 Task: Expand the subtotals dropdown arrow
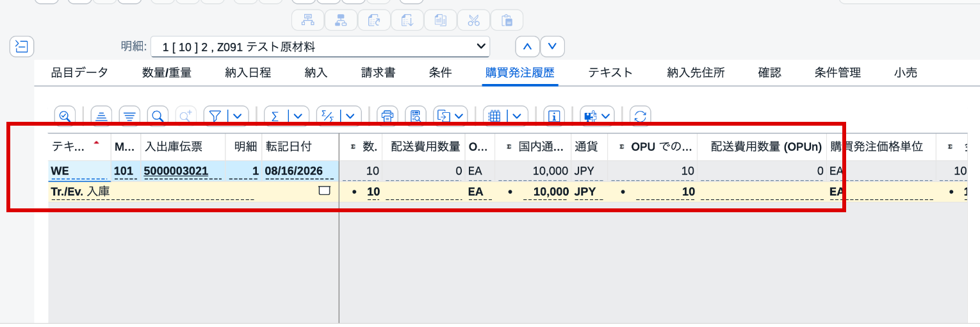pyautogui.click(x=351, y=116)
